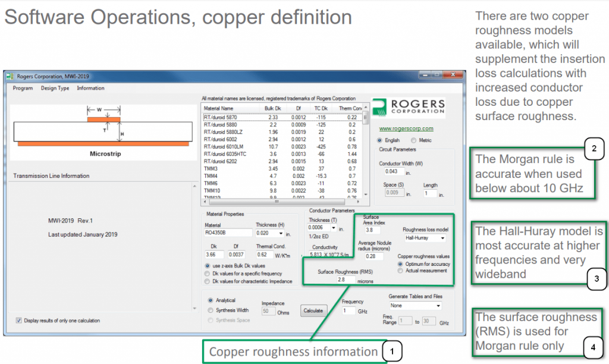Select RT/duroid 5870 in material list
Screen dimensions: 609x364
282,117
